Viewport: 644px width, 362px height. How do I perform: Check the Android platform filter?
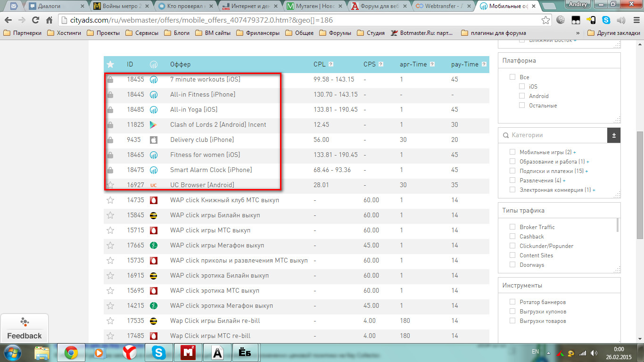[522, 96]
